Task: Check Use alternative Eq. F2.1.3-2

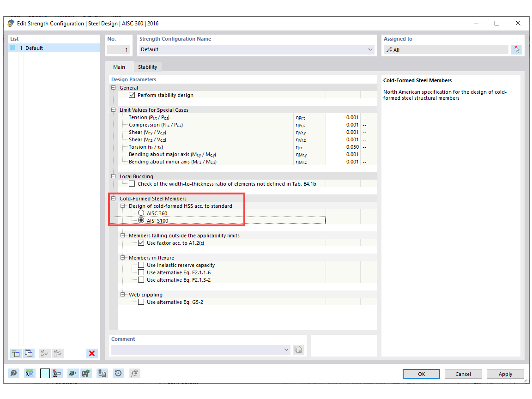Action: click(x=141, y=280)
